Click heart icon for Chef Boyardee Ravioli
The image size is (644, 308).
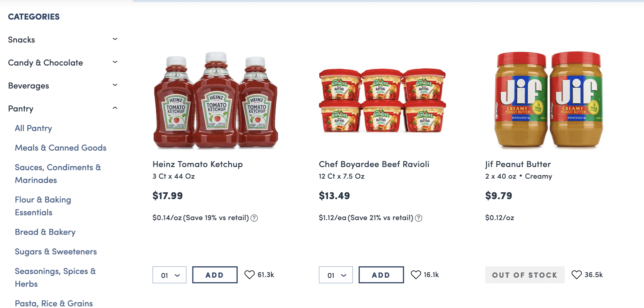click(x=416, y=275)
